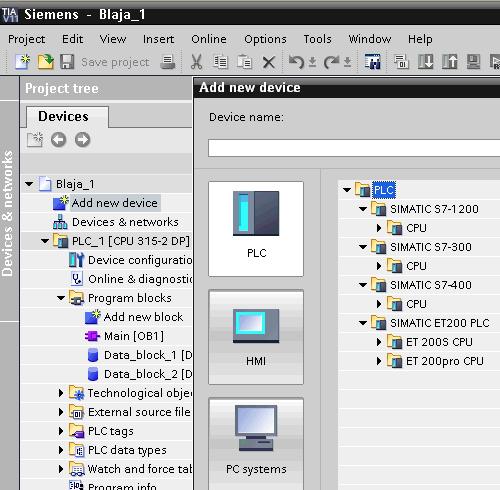The image size is (500, 490).
Task: Select Main [OB1] block
Action: (x=134, y=336)
